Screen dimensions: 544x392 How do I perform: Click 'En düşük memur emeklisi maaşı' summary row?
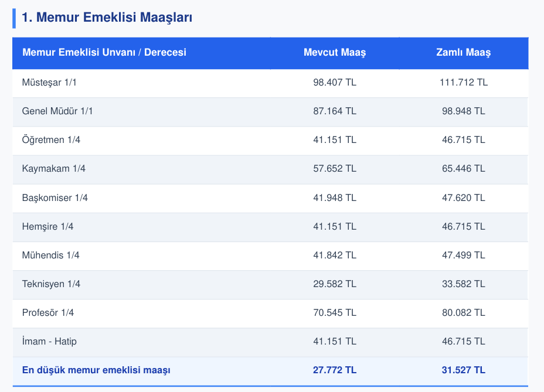click(270, 370)
